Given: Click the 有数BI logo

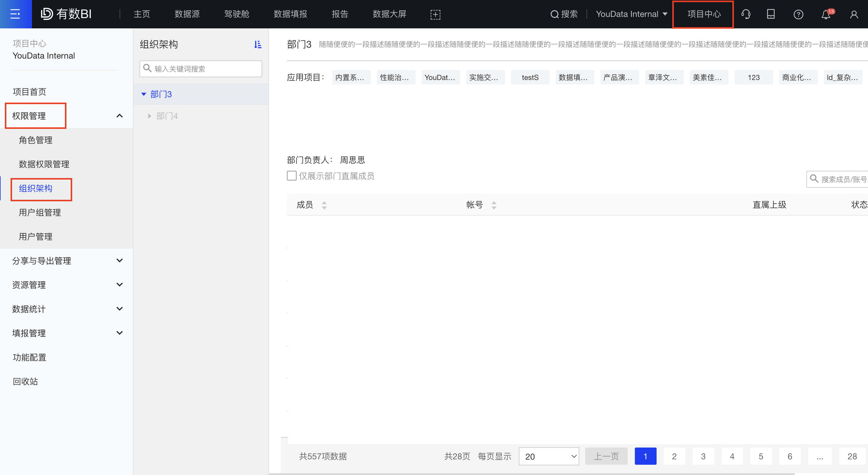Looking at the screenshot, I should click(66, 14).
